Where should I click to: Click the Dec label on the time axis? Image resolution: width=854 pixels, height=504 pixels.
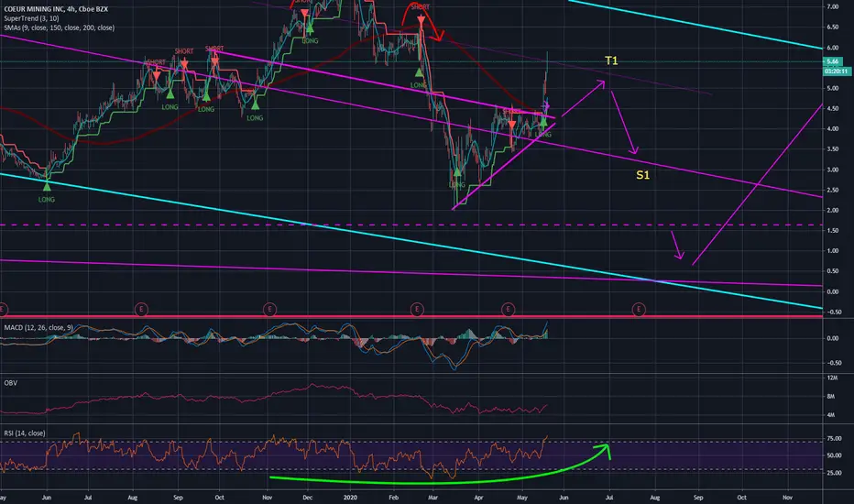tap(307, 498)
